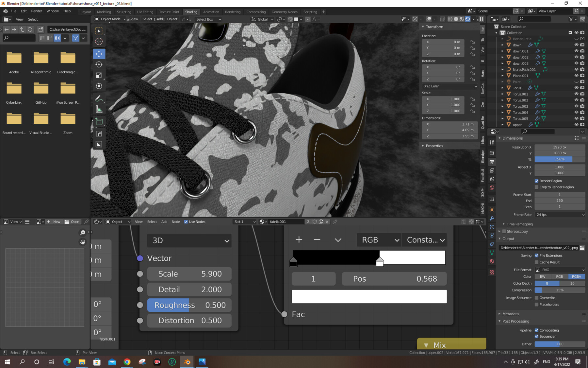
Task: Expand the Metadata section
Action: [512, 314]
